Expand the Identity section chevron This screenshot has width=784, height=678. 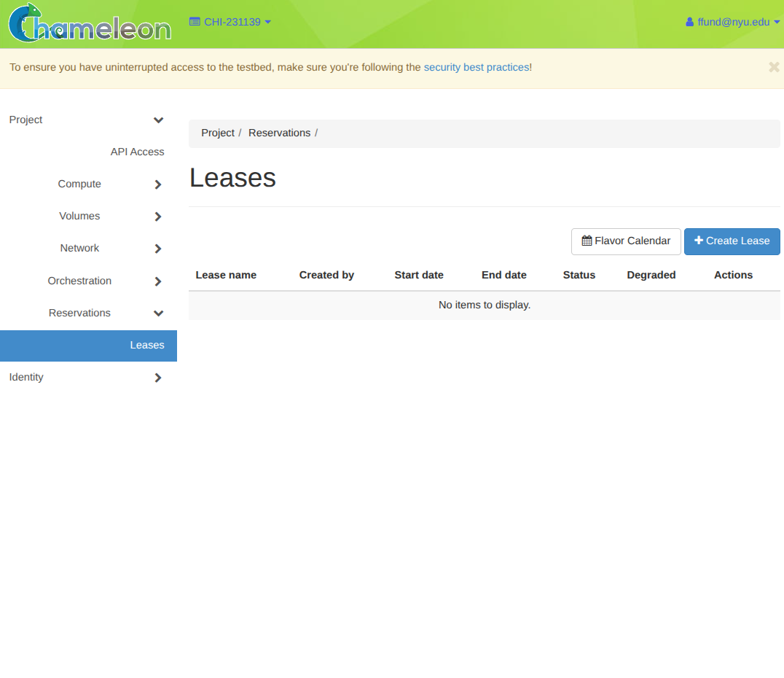158,378
